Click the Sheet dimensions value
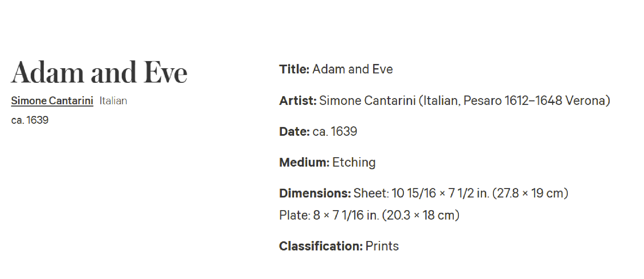The width and height of the screenshot is (644, 279). (x=461, y=193)
